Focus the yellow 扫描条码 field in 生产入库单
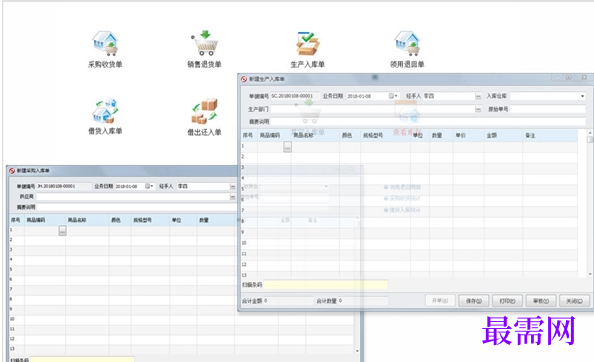 coord(326,285)
